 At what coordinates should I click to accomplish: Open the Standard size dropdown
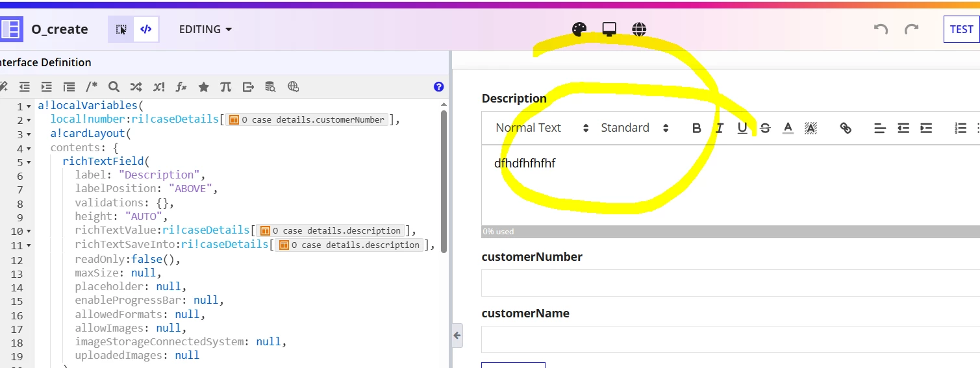pyautogui.click(x=634, y=128)
